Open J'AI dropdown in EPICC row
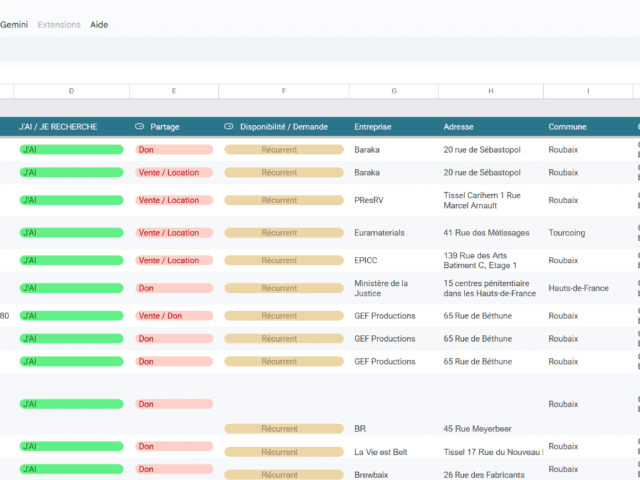This screenshot has width=640, height=480. [71, 260]
